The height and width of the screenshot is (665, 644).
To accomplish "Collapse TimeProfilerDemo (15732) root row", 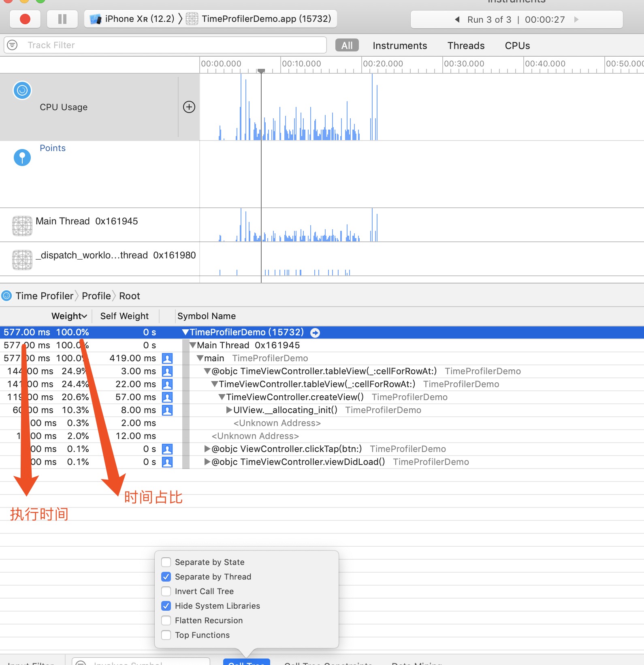I will coord(186,332).
